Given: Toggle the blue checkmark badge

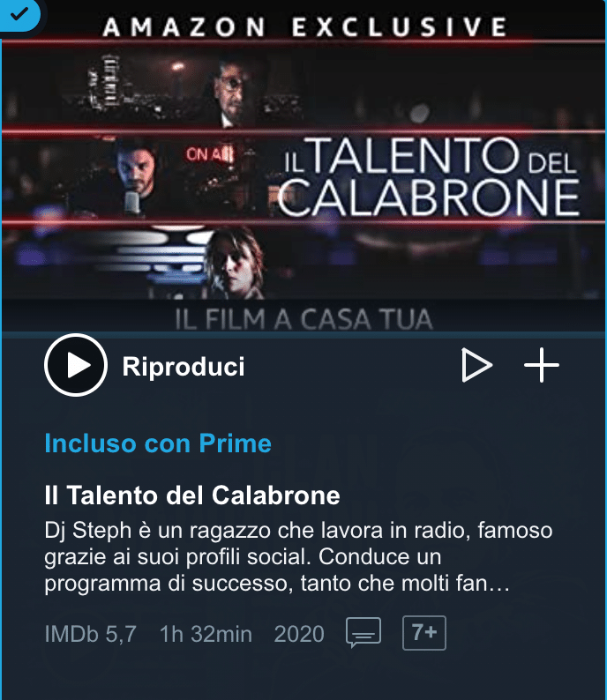Looking at the screenshot, I should (x=19, y=14).
